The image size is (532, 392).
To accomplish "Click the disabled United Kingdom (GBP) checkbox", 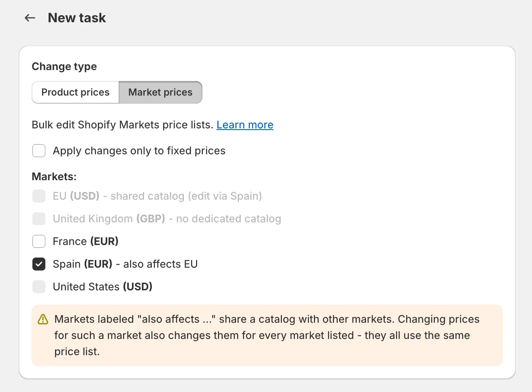I will 39,219.
